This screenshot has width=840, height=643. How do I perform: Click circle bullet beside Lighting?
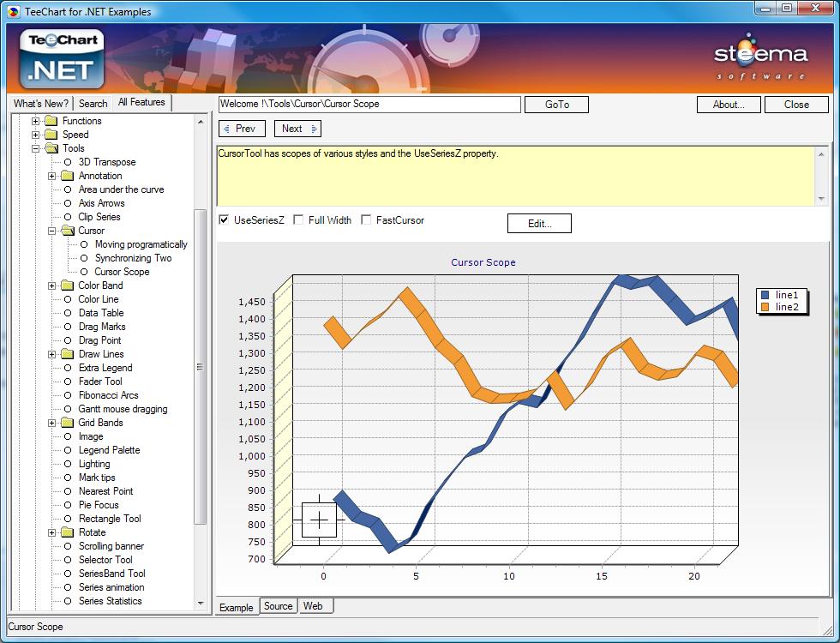pos(68,464)
